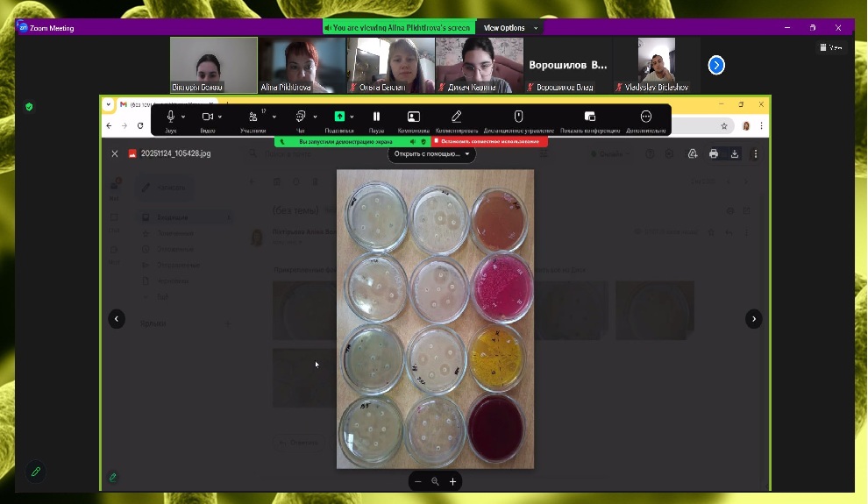Go to the next image with right arrow
Image resolution: width=868 pixels, height=504 pixels.
(x=753, y=319)
